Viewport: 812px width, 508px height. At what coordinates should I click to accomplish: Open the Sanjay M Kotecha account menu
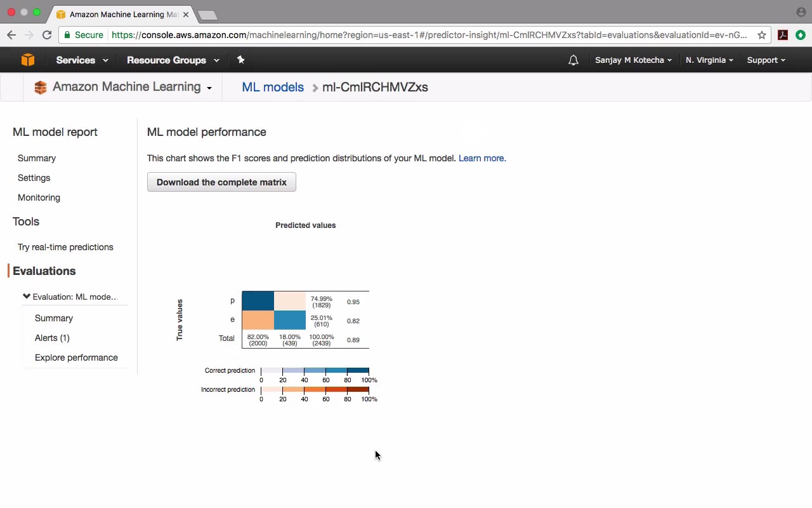tap(633, 60)
